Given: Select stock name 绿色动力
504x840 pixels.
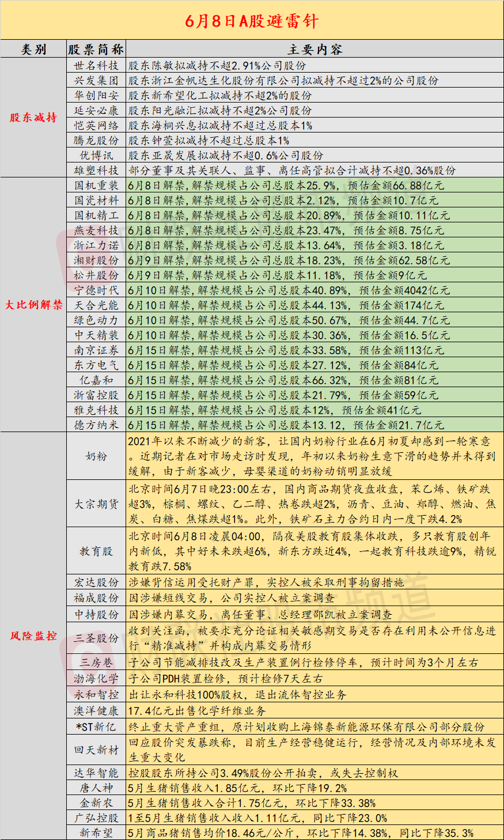Looking at the screenshot, I should coord(96,320).
